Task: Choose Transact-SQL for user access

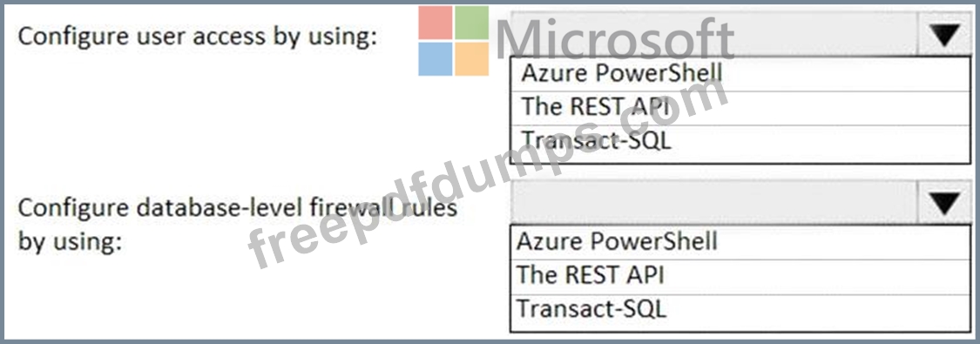Action: (740, 141)
